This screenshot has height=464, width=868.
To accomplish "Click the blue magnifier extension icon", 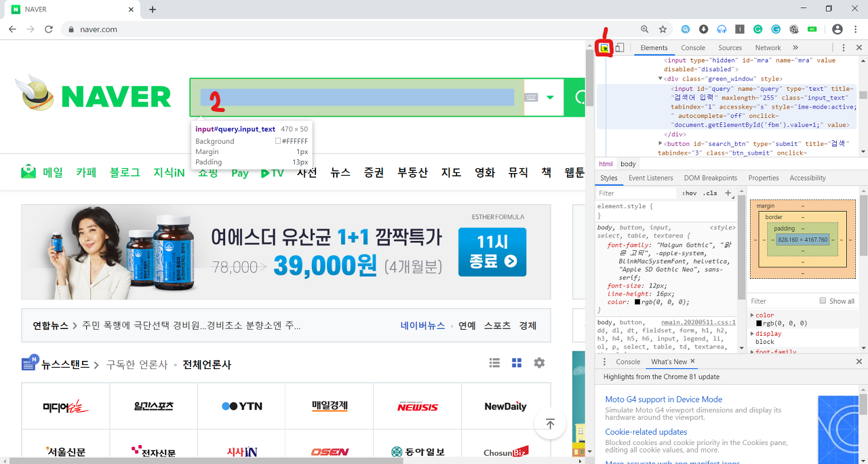I will [686, 29].
